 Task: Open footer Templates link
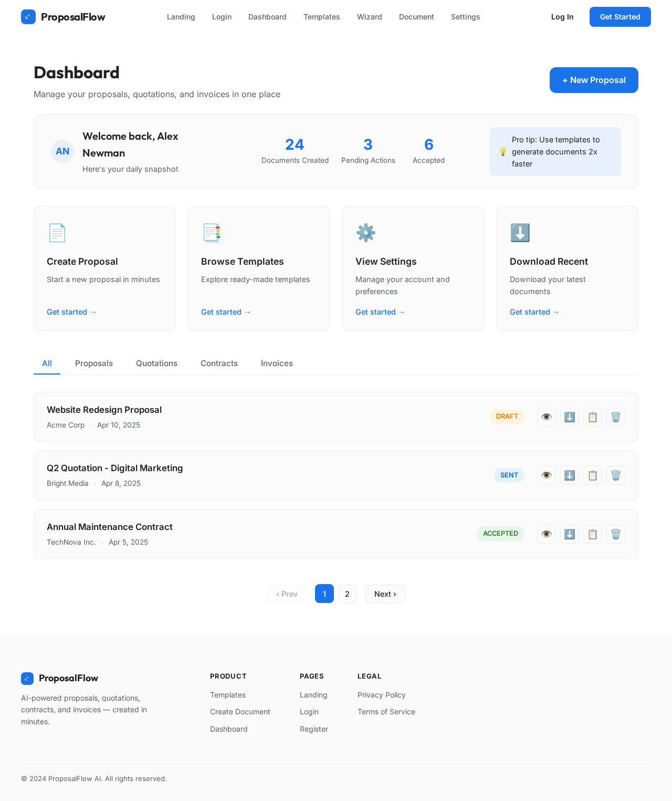click(228, 695)
